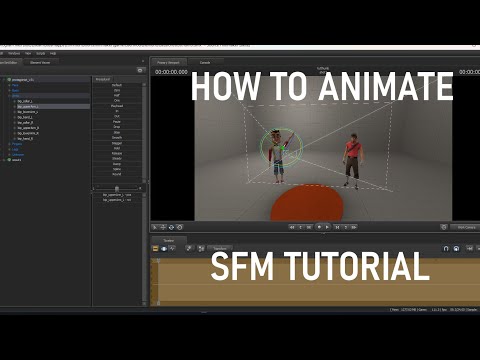Viewport: 480px width, 360px height.
Task: Select bip_upperArm_L rot control entry
Action: [x=117, y=200]
